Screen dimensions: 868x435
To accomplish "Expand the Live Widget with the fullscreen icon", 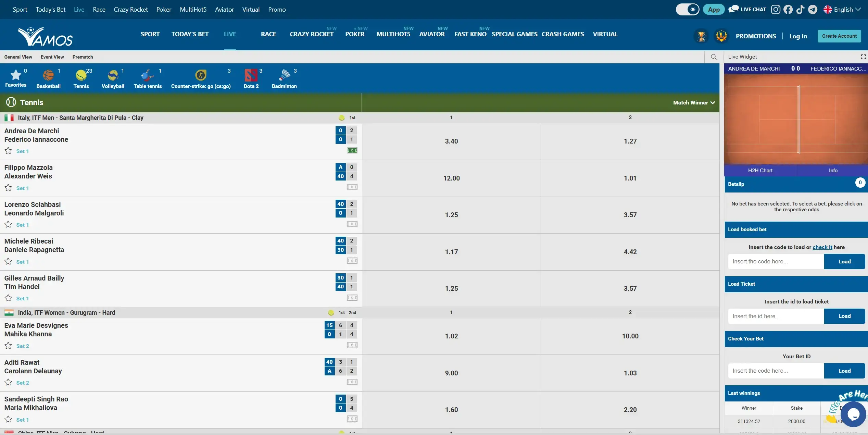I will pos(862,57).
